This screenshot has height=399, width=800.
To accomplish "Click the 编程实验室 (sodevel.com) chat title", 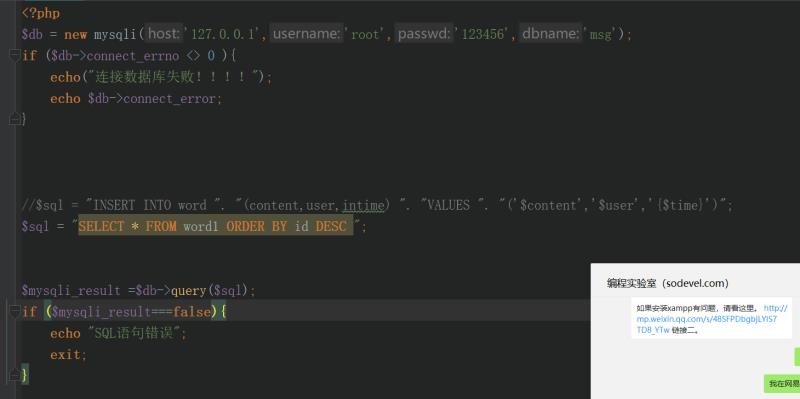I will [667, 283].
